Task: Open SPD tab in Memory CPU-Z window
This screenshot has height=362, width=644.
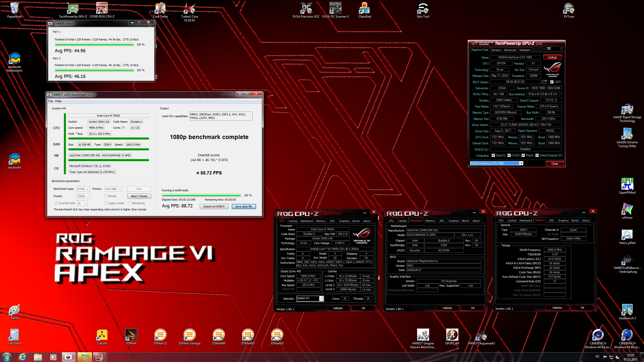Action: point(551,220)
